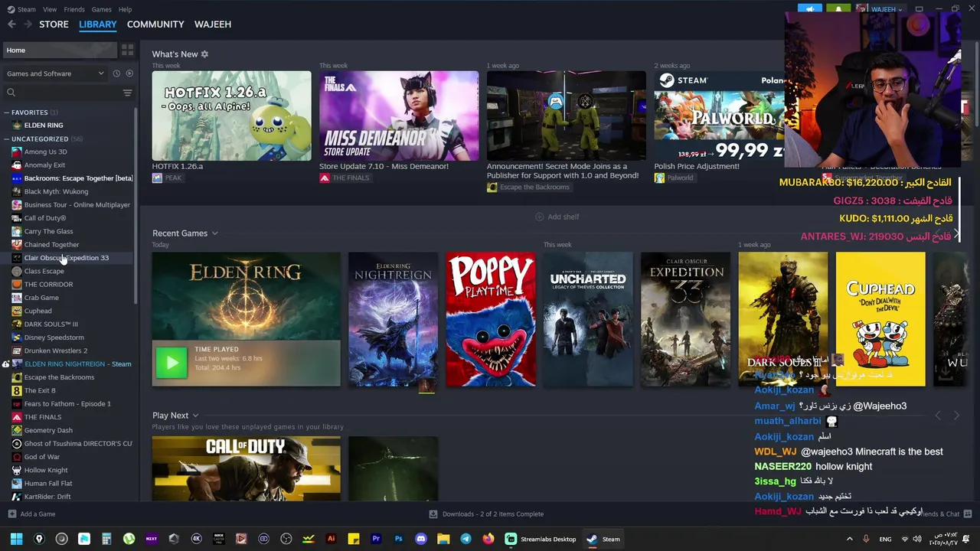Select Hollow Knight in the library list
980x551 pixels.
(46, 470)
